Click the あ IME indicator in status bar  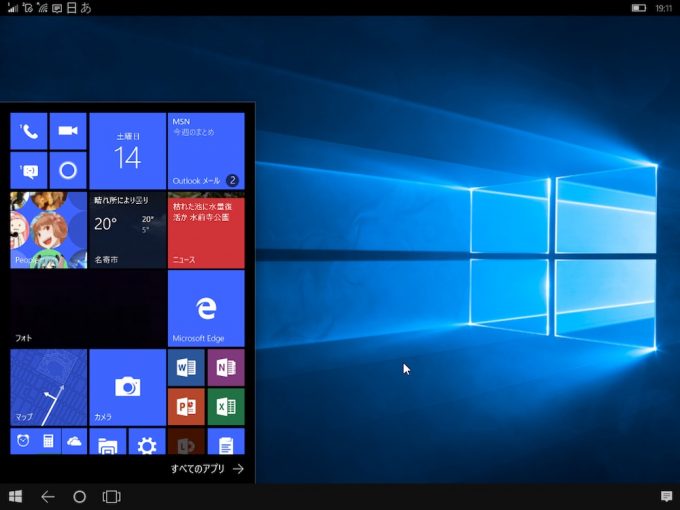86,7
